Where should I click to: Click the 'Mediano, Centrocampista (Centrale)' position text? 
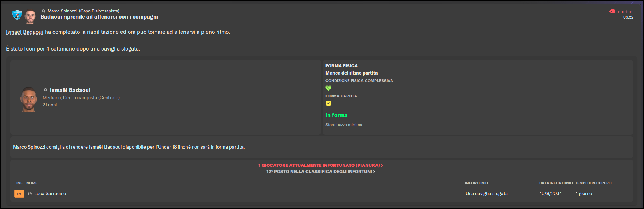(81, 98)
